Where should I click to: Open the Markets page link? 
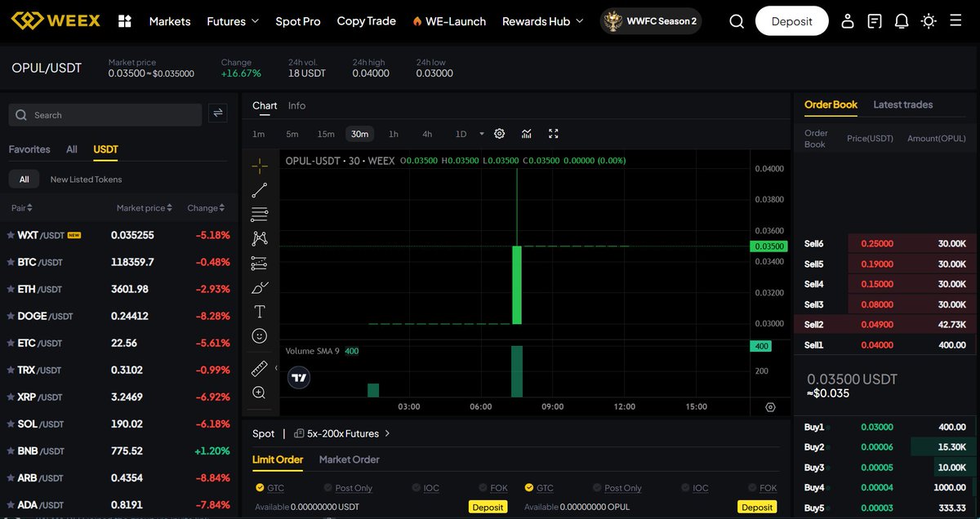170,21
